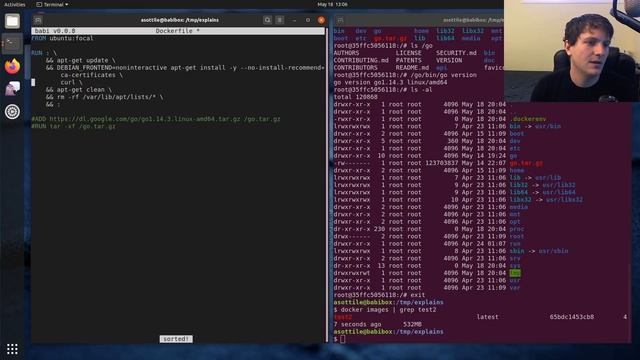Image resolution: width=640 pixels, height=360 pixels.
Task: Minimize the left terminal window
Action: (x=294, y=20)
